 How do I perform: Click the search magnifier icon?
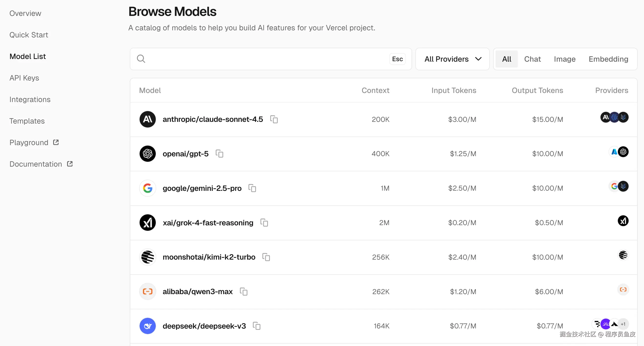click(141, 59)
